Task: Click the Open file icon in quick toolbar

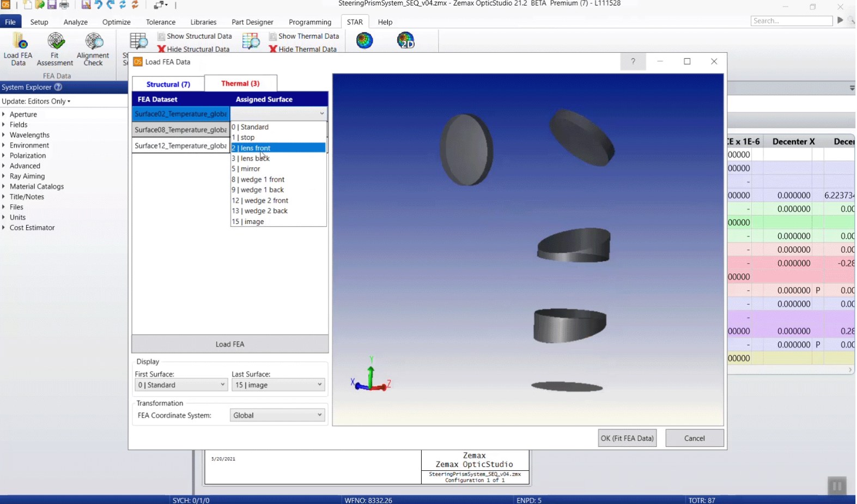Action: tap(40, 5)
